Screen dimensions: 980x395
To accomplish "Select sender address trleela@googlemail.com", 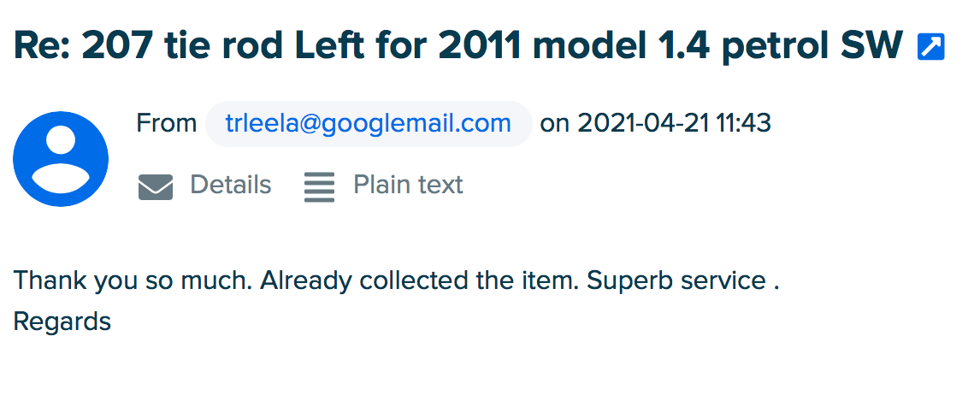I will (368, 124).
